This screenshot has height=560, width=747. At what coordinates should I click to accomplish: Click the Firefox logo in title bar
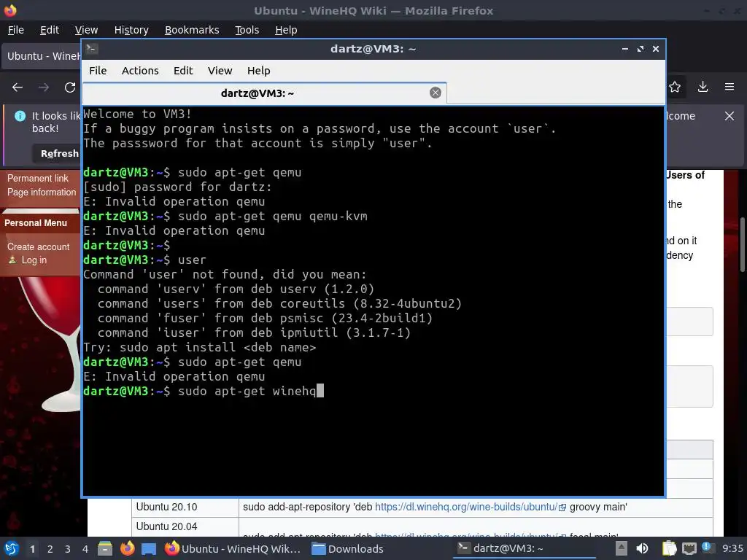tap(10, 10)
